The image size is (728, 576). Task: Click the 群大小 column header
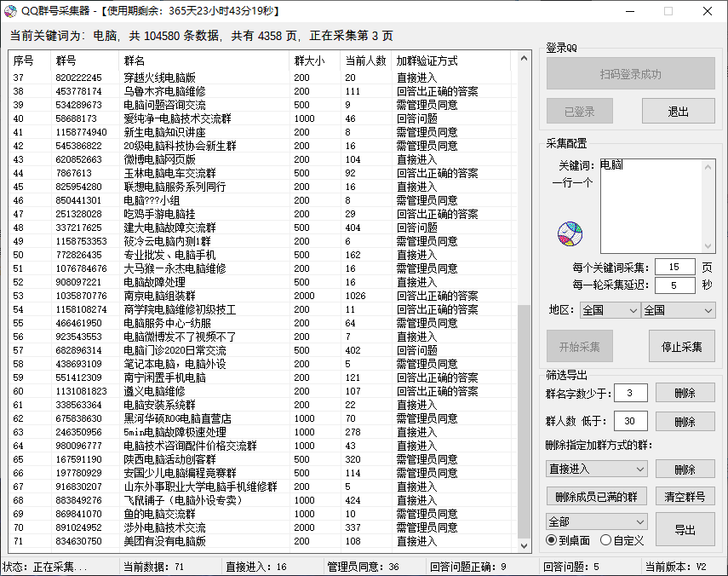click(315, 60)
